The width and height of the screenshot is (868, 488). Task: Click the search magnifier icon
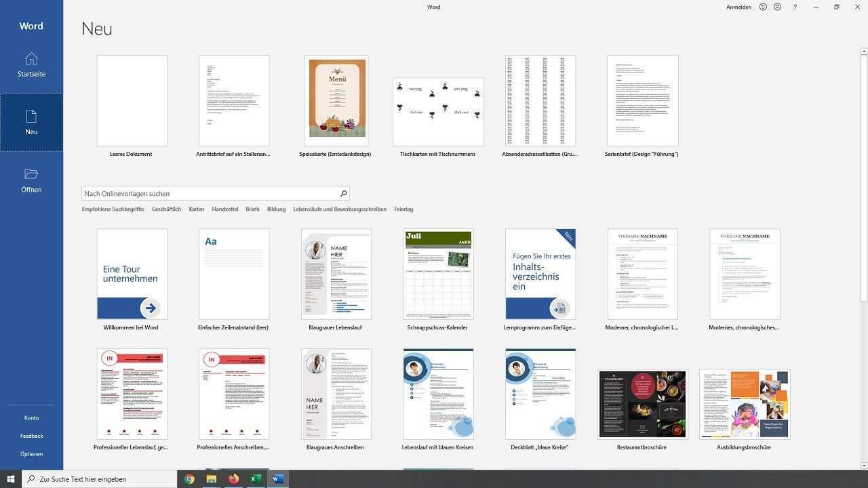pyautogui.click(x=343, y=194)
